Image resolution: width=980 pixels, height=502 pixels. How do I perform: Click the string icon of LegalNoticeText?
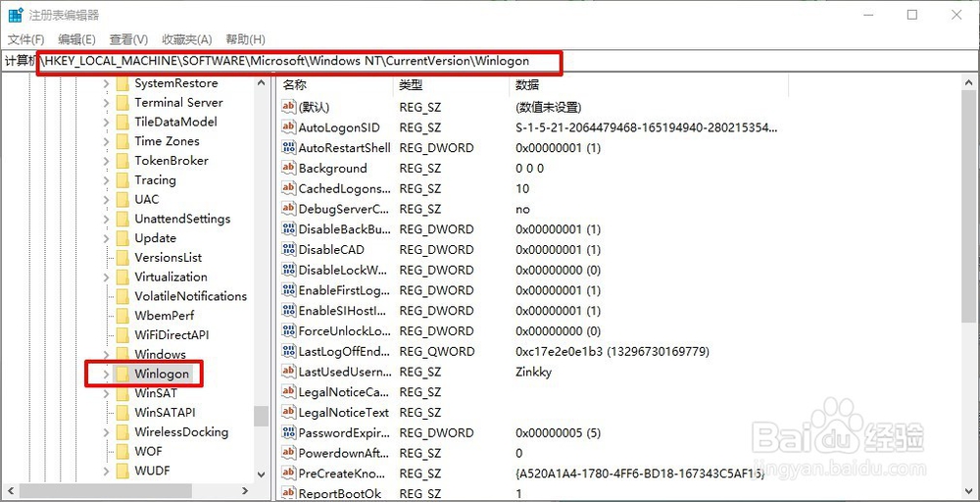pos(288,412)
